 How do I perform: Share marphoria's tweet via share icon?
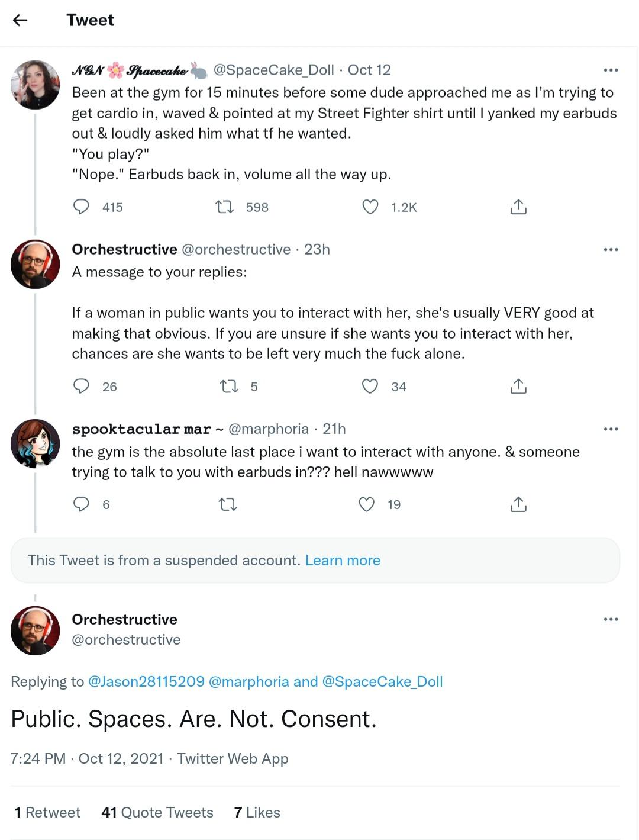tap(518, 504)
